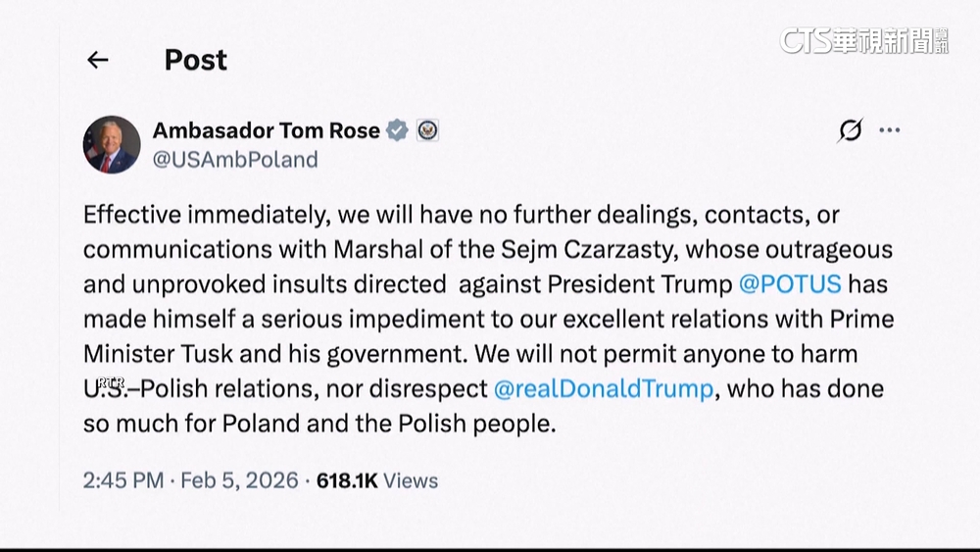Open the three-dot more options menu

click(x=889, y=130)
